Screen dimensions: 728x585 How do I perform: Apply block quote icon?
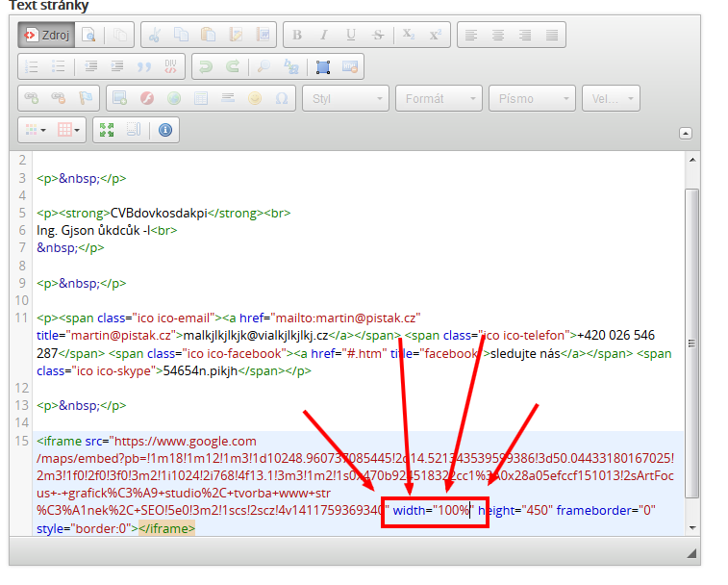[x=144, y=66]
